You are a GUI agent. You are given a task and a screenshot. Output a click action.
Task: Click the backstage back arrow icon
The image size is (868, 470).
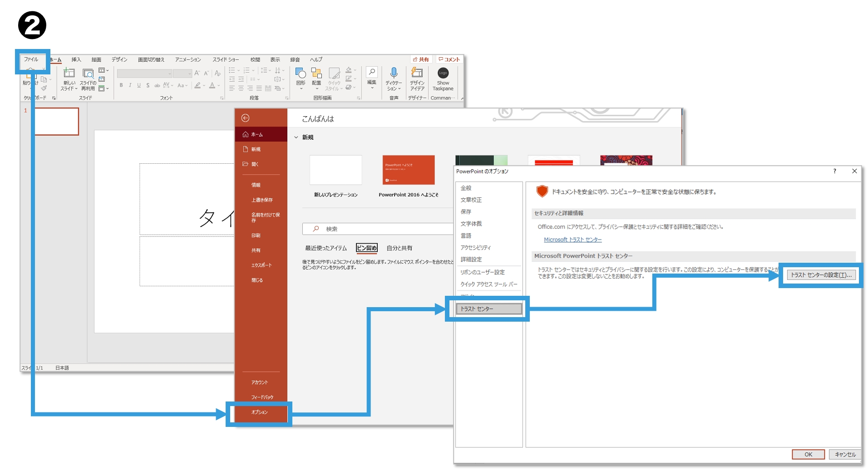pyautogui.click(x=246, y=118)
